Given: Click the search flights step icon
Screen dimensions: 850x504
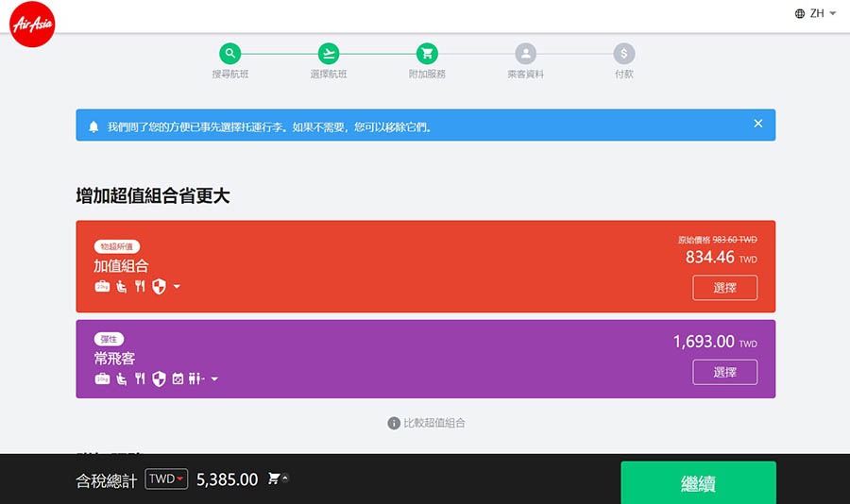Looking at the screenshot, I should pyautogui.click(x=230, y=54).
